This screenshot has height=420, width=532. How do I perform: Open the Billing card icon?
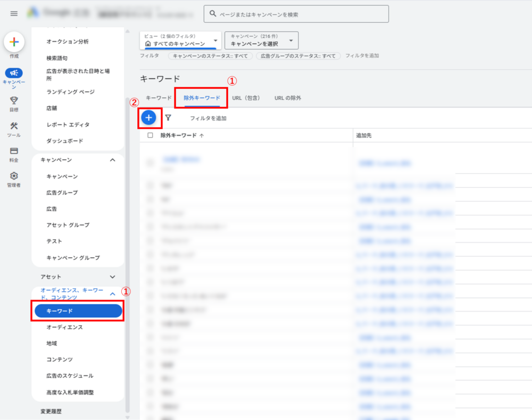pyautogui.click(x=14, y=151)
